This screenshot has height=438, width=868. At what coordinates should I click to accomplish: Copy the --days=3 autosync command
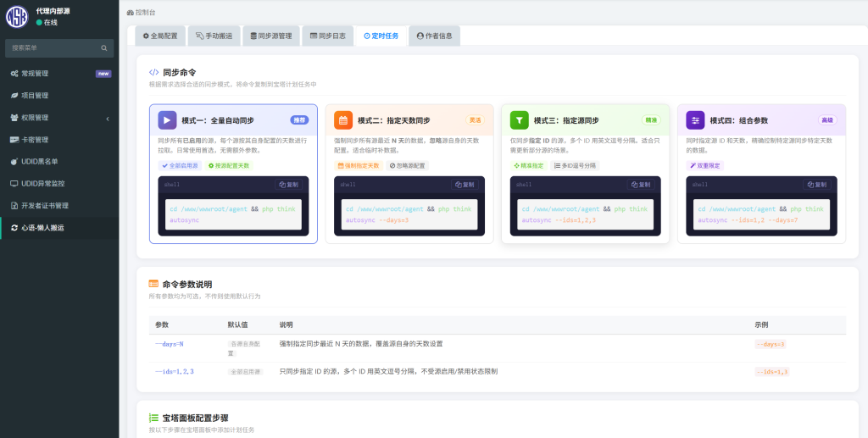tap(465, 185)
